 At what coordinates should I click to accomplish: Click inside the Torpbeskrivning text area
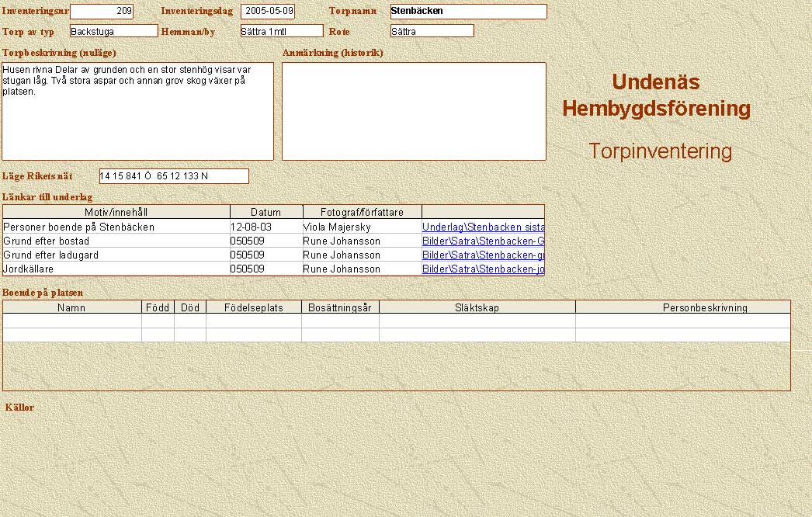(x=137, y=111)
